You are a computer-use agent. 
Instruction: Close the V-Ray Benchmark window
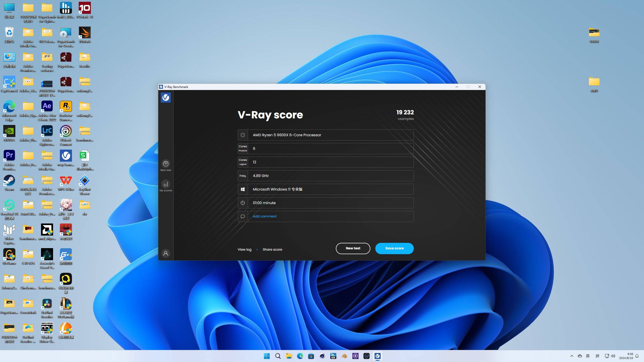pos(479,87)
